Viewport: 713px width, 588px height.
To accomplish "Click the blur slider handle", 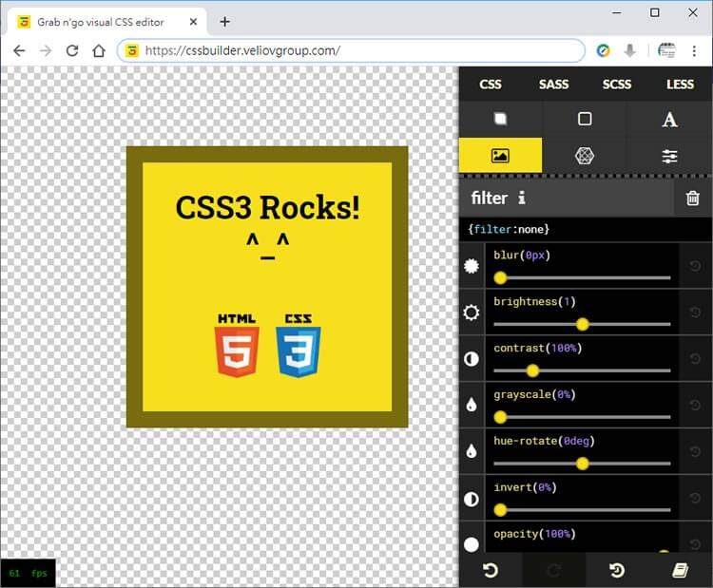I will click(x=500, y=277).
